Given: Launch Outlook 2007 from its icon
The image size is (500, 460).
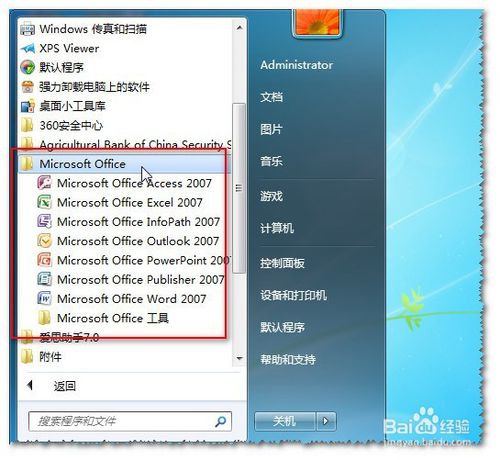Looking at the screenshot, I should pyautogui.click(x=44, y=241).
